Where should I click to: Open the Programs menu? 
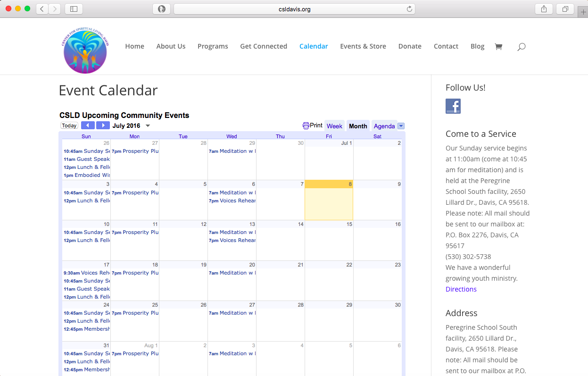213,46
